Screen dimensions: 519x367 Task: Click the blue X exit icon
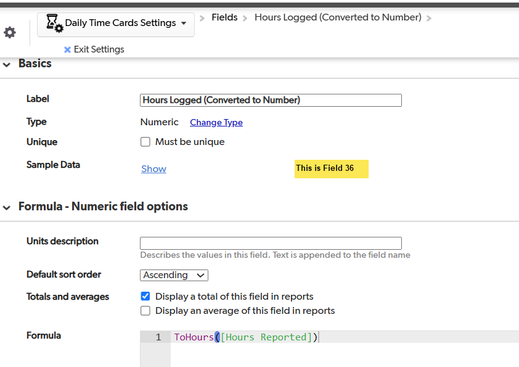67,50
